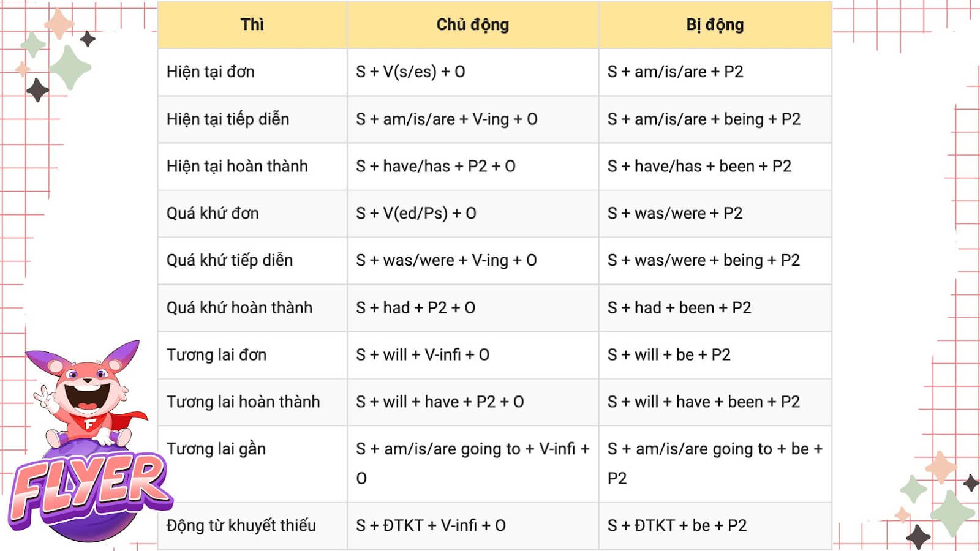Select the "S + will + have + P2 + O" cell
This screenshot has width=980, height=551.
440,402
